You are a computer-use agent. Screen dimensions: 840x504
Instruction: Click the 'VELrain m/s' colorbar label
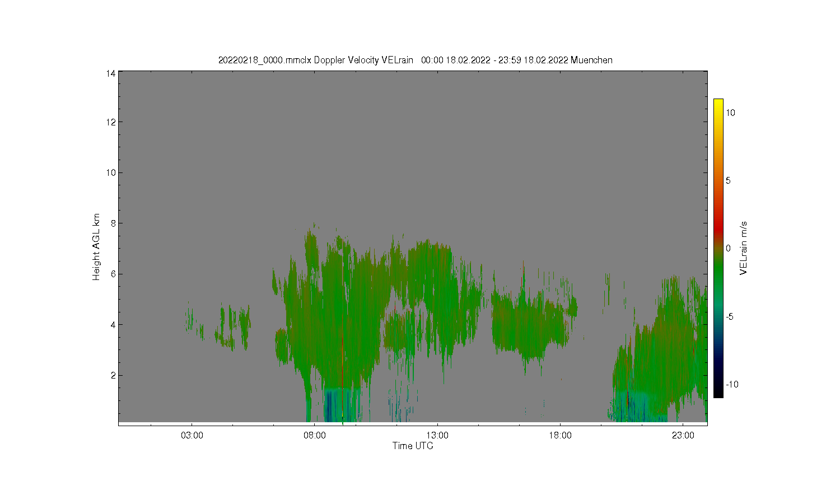(743, 248)
